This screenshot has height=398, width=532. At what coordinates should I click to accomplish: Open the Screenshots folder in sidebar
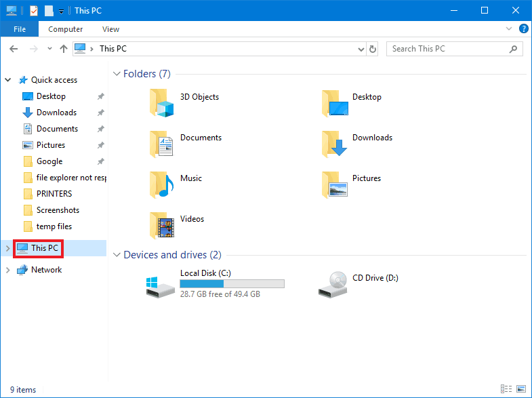point(58,210)
